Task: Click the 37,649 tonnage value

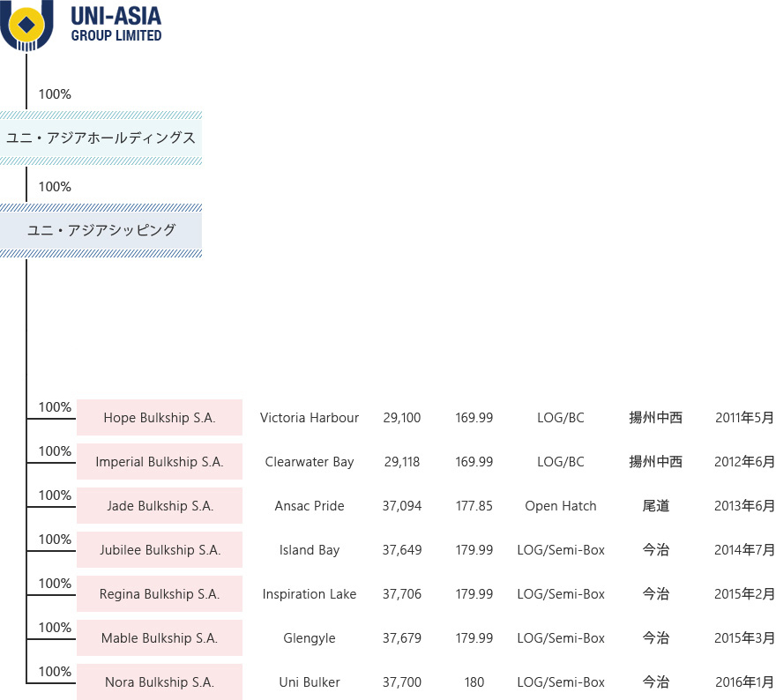Action: (402, 549)
